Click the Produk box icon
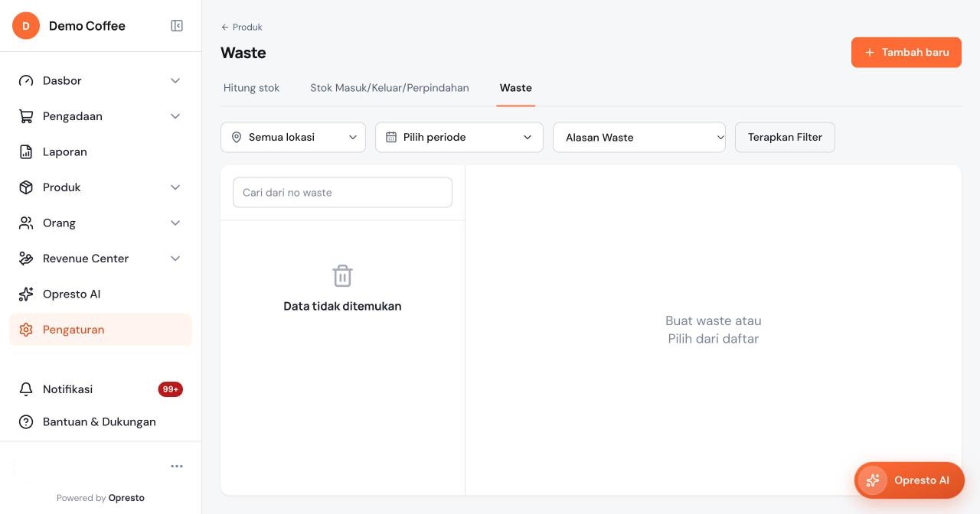Screen dimensions: 980x514 tap(26, 187)
